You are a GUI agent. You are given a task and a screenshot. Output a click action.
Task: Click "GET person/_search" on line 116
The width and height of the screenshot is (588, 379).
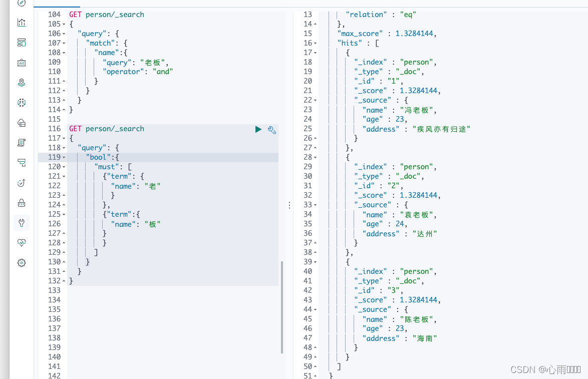tap(107, 129)
